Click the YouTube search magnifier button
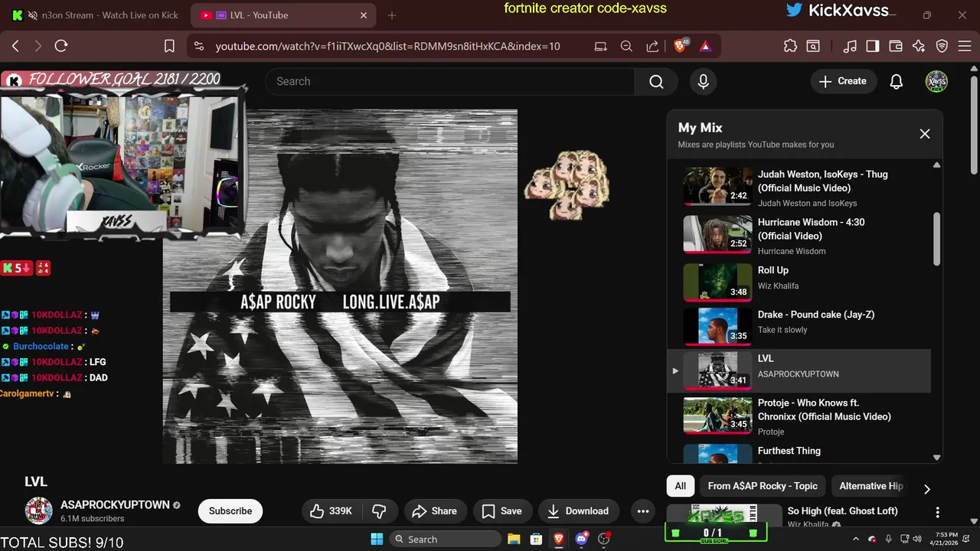Screen dimensions: 980x551 coord(656,81)
